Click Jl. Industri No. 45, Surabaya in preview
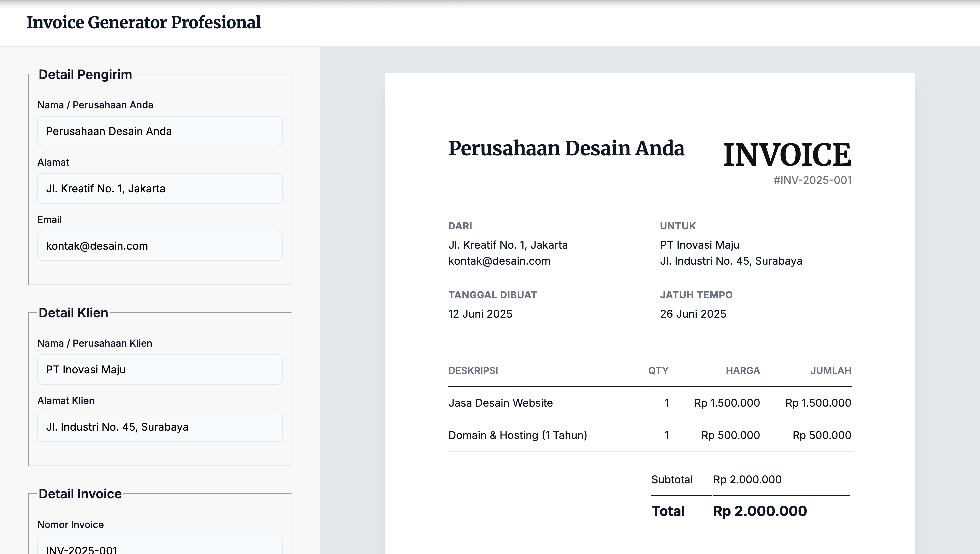Viewport: 980px width, 554px height. click(x=731, y=261)
